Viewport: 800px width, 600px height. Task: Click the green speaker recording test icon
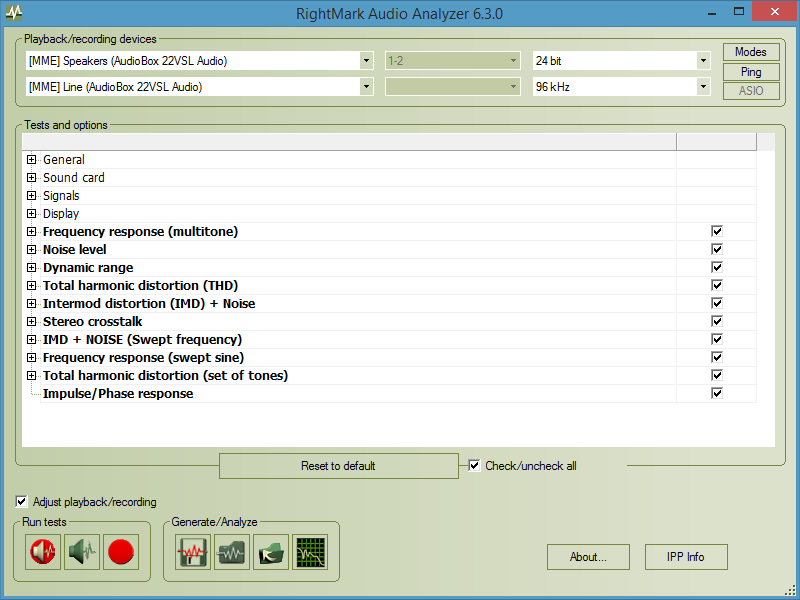coord(82,552)
